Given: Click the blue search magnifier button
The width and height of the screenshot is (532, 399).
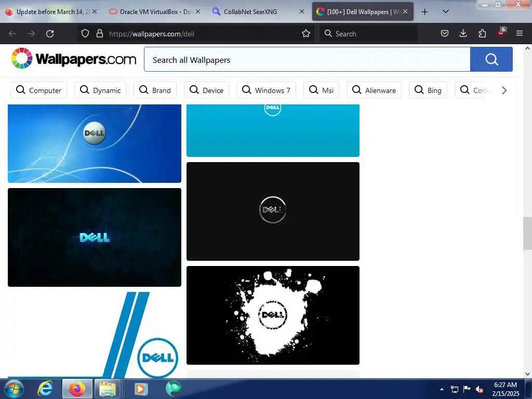Looking at the screenshot, I should pyautogui.click(x=491, y=59).
